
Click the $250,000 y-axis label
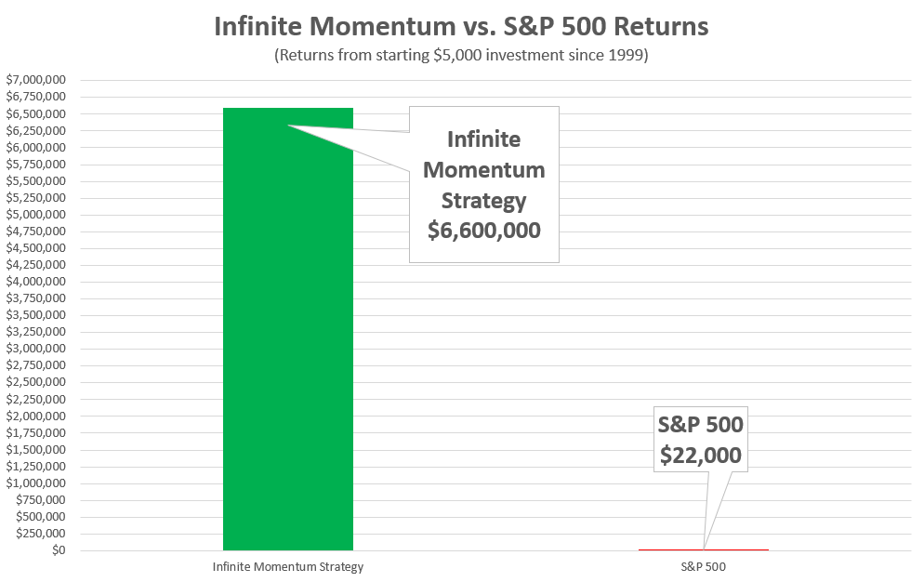pos(41,533)
